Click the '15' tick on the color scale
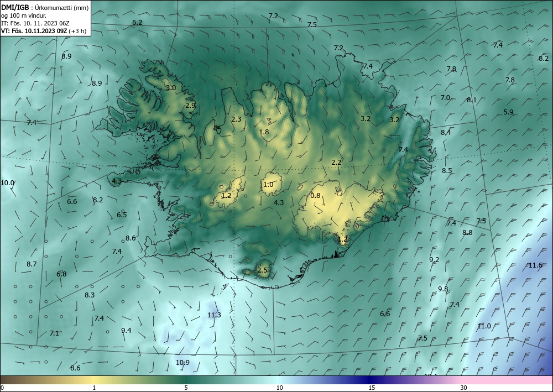 click(372, 388)
